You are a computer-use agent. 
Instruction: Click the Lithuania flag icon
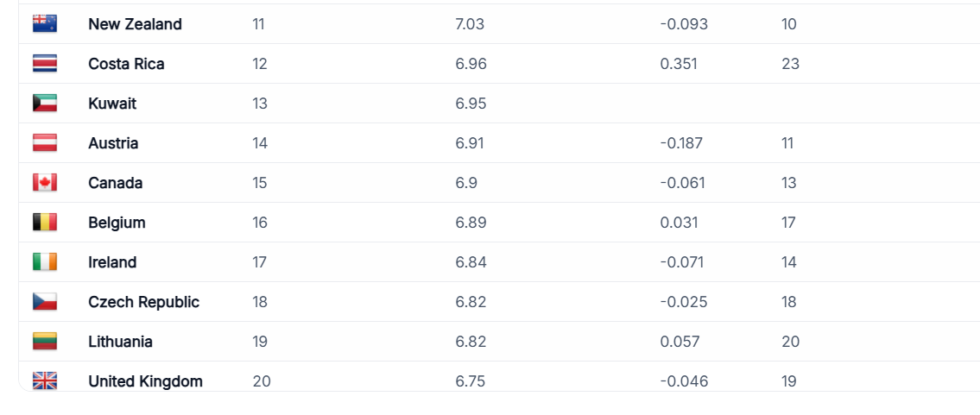[45, 342]
